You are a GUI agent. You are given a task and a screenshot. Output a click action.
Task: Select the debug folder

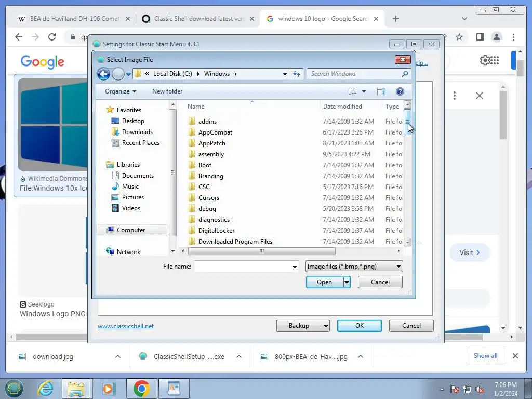coord(207,209)
